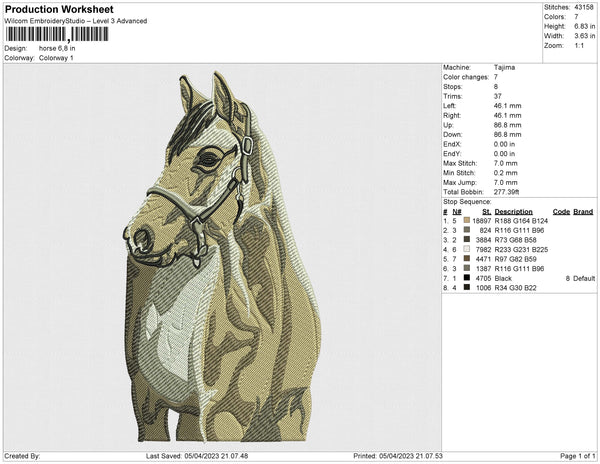Image resolution: width=600 pixels, height=464 pixels.
Task: Click the R97 G82 B59 color swatch
Action: [x=466, y=259]
